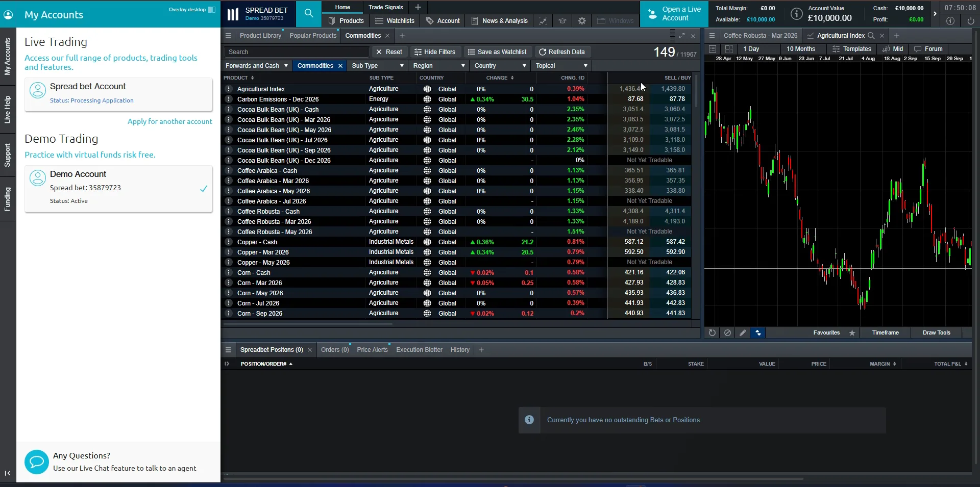Click the Open a Live Account button

(674, 14)
